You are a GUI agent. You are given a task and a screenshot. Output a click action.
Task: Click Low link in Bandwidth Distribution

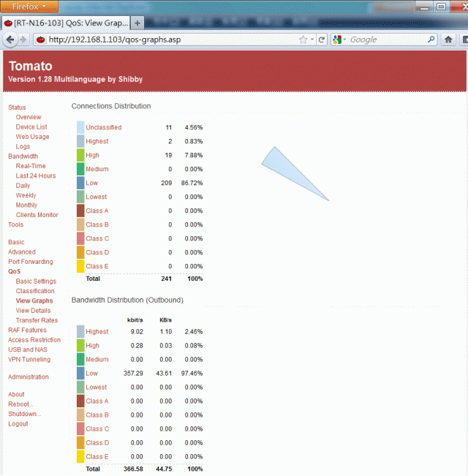point(91,373)
